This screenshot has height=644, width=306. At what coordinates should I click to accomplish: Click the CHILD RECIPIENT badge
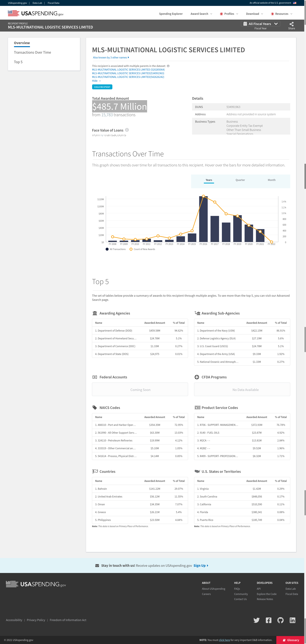pos(102,87)
